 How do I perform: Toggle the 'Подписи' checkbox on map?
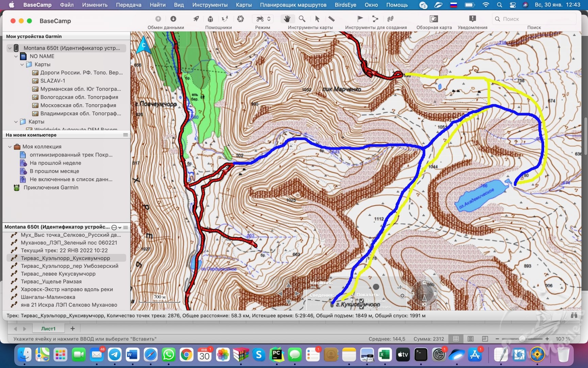tap(361, 301)
